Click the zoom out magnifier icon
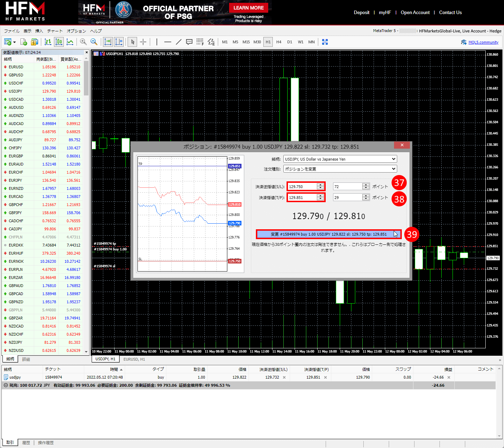 click(x=94, y=42)
